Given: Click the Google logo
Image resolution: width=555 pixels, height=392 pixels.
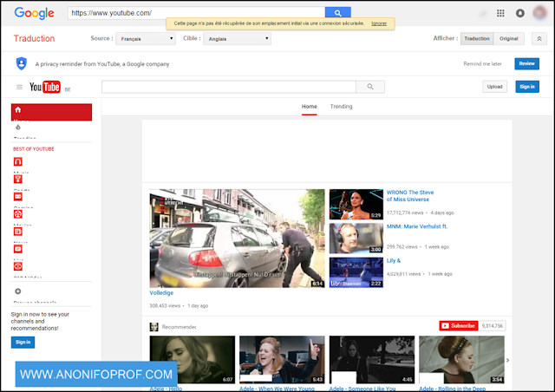Looking at the screenshot, I should pos(34,13).
